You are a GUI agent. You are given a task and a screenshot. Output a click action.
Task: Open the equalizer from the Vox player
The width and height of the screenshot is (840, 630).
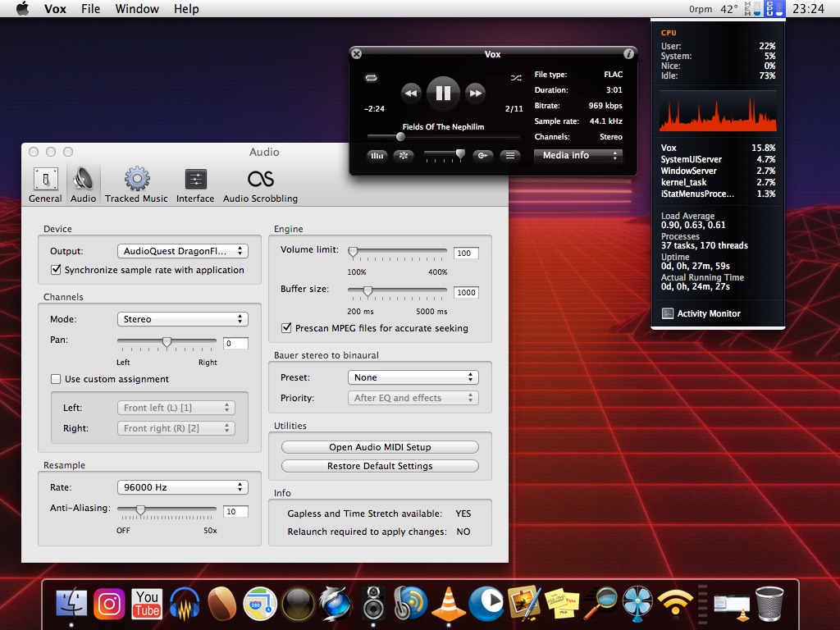[377, 155]
